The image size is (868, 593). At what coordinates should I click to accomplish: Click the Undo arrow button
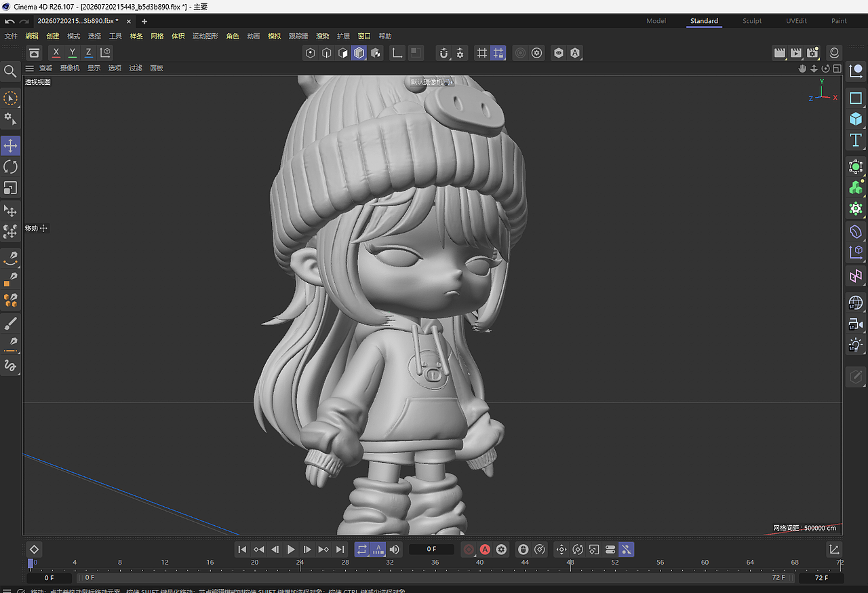[x=9, y=21]
